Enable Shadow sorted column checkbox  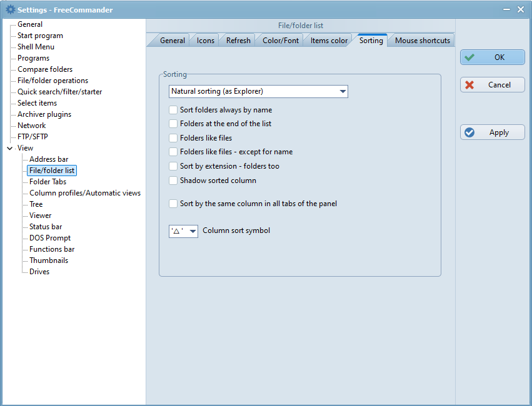173,181
